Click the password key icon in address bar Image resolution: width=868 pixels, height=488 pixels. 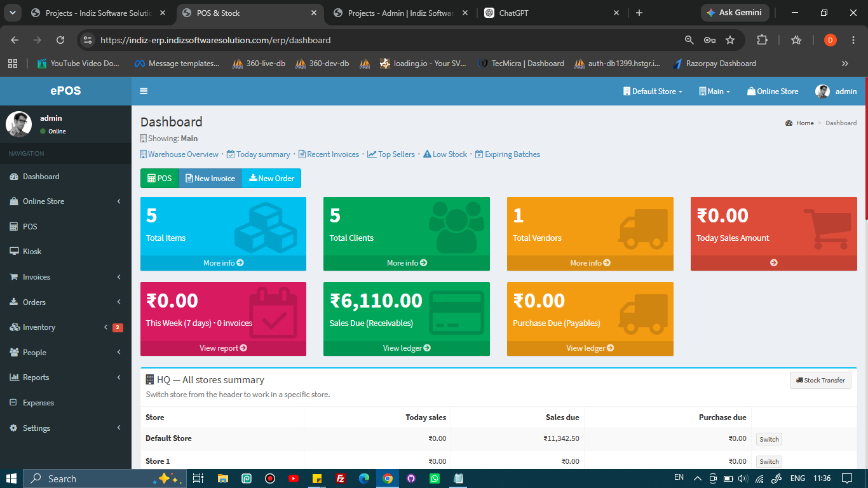click(710, 40)
